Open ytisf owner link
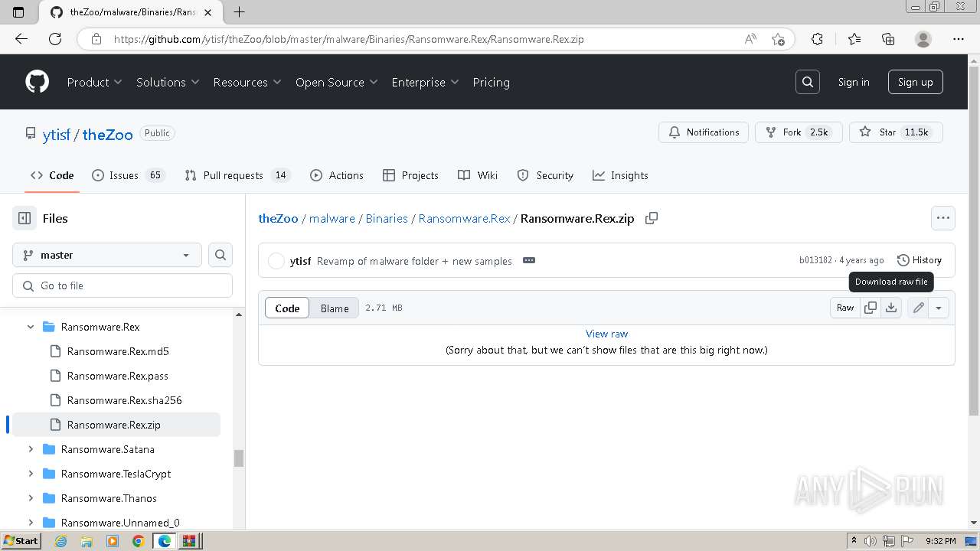The width and height of the screenshot is (980, 551). tap(57, 134)
